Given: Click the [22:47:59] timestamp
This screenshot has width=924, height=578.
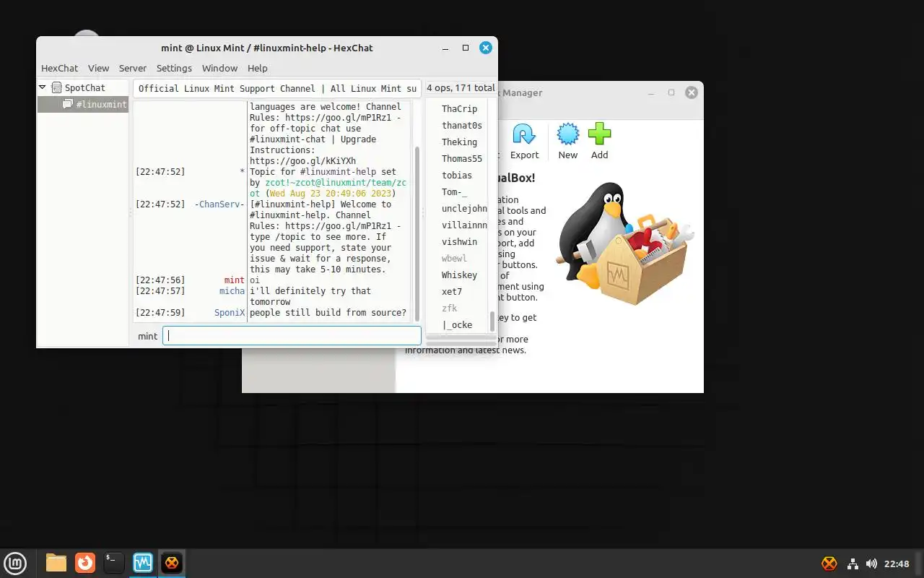Looking at the screenshot, I should (160, 313).
